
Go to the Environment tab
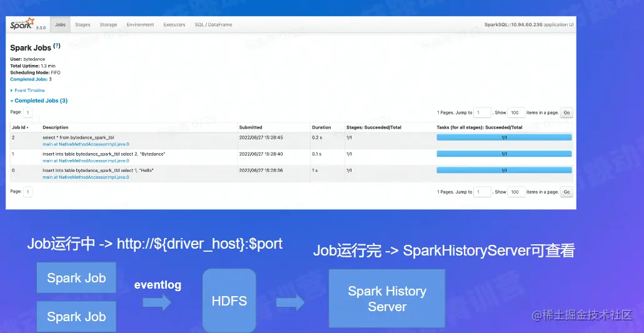[141, 24]
